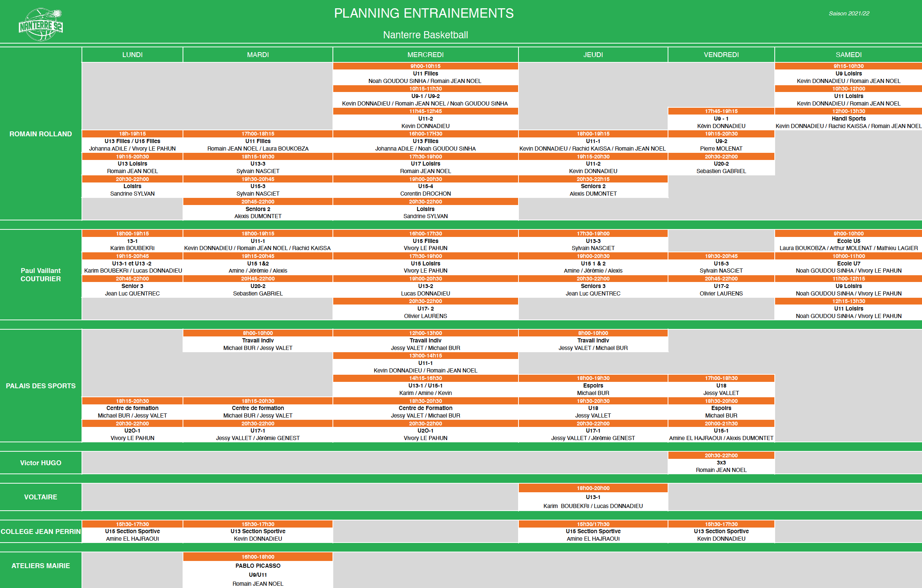Click U17 Loisirs session
The width and height of the screenshot is (922, 588).
[425, 164]
